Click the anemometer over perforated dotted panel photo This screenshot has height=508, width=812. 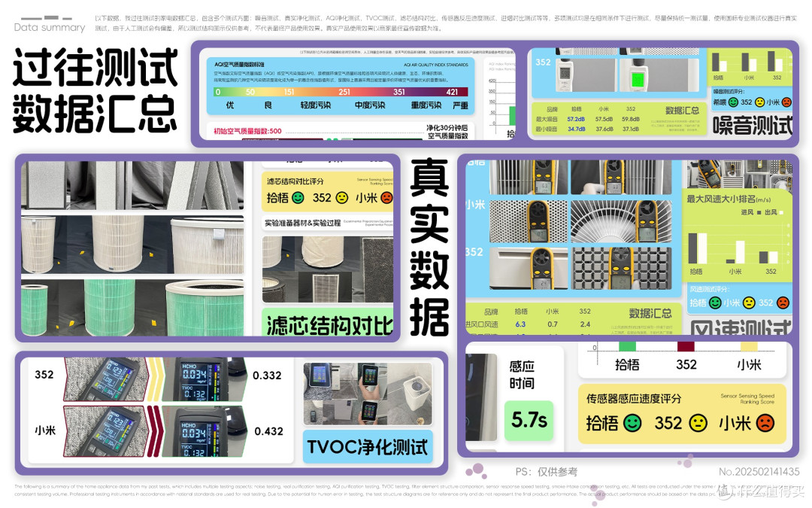529,222
